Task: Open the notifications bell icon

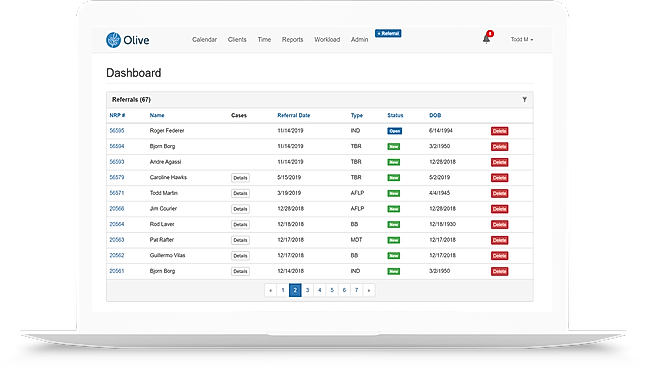Action: [487, 39]
